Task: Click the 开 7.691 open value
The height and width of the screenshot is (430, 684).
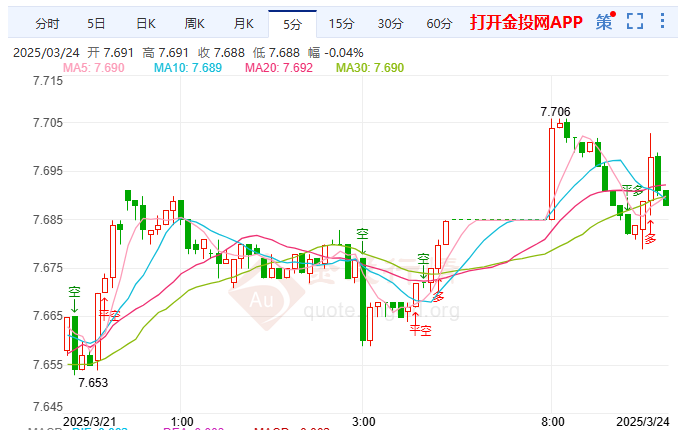Action: coord(110,53)
